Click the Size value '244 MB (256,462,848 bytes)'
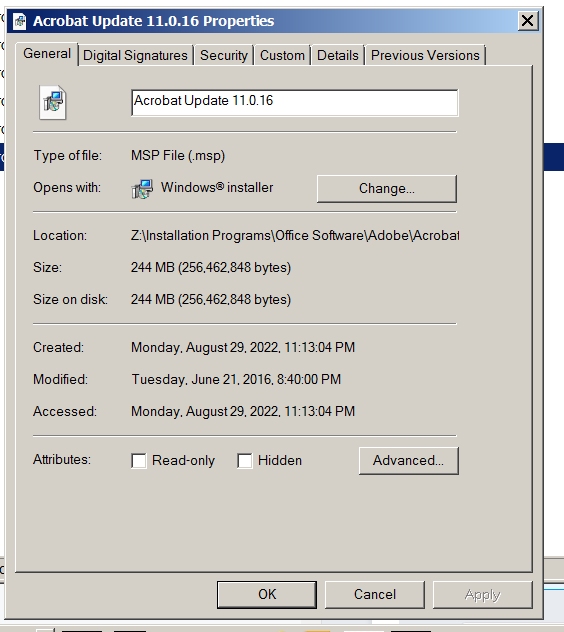The width and height of the screenshot is (564, 632). pyautogui.click(x=211, y=268)
